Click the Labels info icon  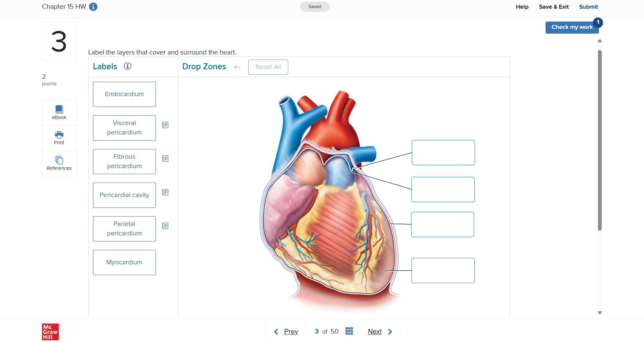coord(127,66)
